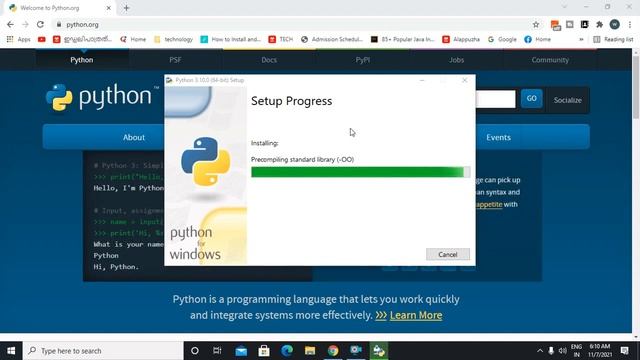The height and width of the screenshot is (360, 640).
Task: Open the Chrome Reading list
Action: tap(613, 39)
